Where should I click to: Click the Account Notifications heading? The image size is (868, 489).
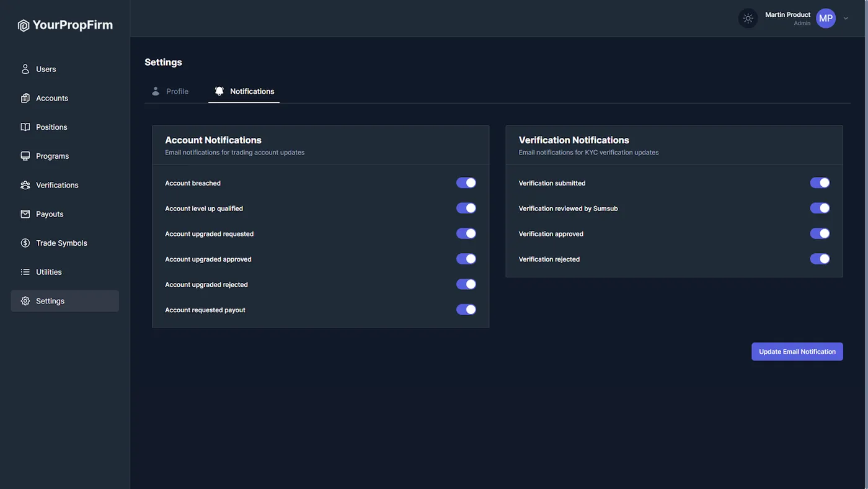pyautogui.click(x=213, y=140)
